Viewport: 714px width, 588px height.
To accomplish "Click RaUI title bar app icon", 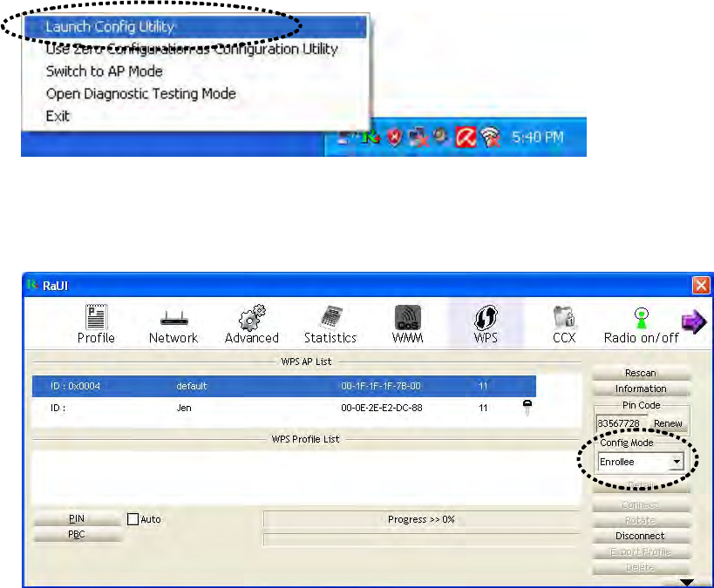I will pyautogui.click(x=32, y=285).
